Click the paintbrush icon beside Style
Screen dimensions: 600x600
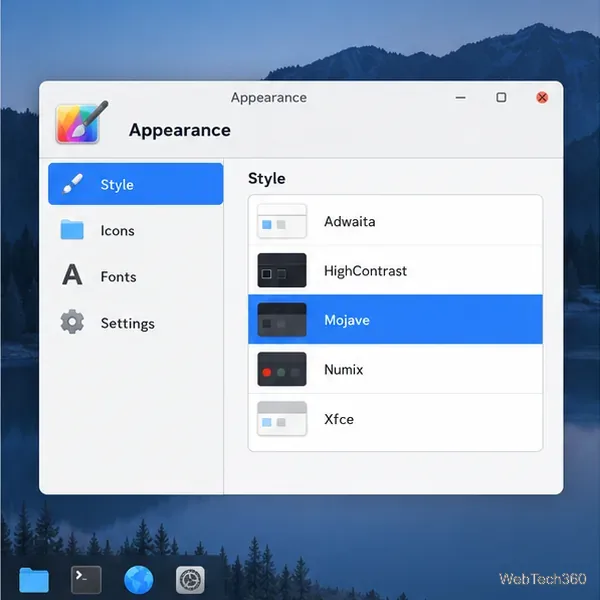tap(73, 184)
